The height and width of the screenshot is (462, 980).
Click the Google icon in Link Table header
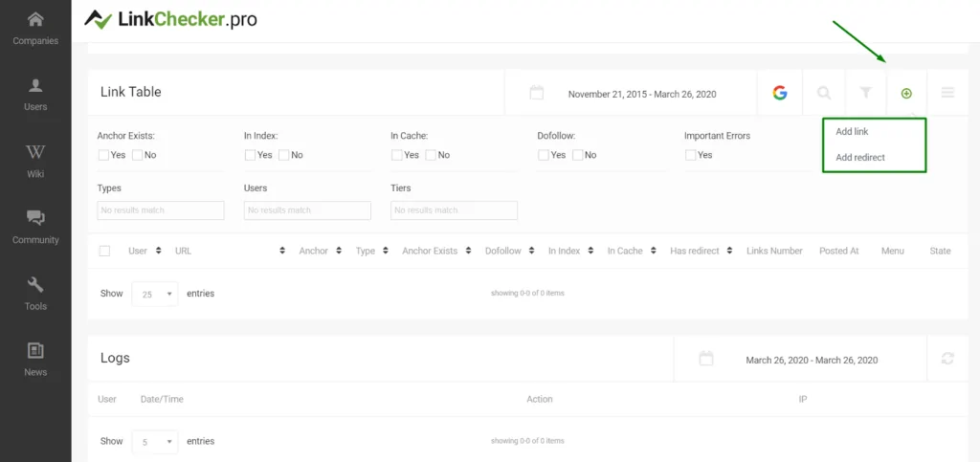pos(779,93)
